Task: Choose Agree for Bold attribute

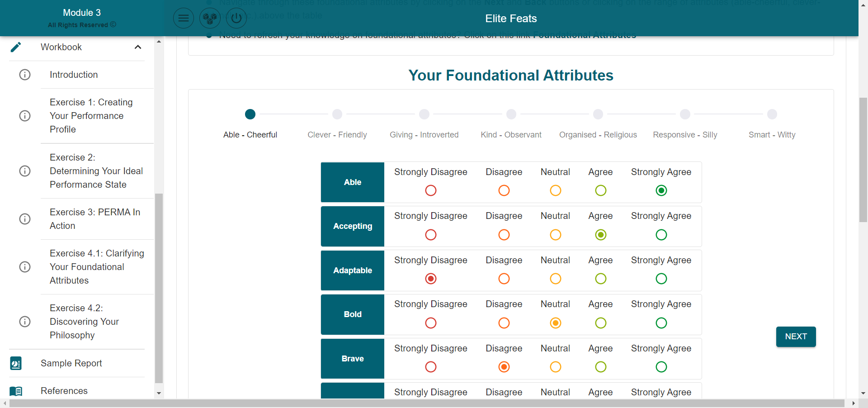Action: [600, 323]
